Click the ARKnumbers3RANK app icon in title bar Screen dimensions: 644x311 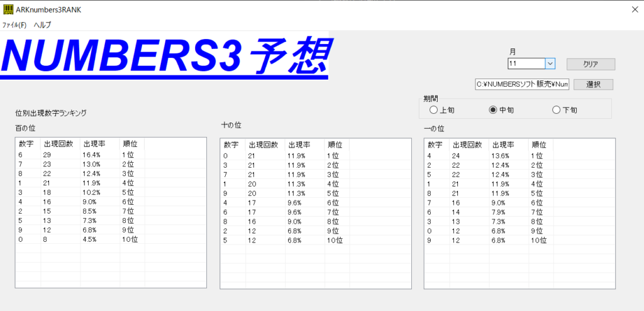(x=8, y=10)
